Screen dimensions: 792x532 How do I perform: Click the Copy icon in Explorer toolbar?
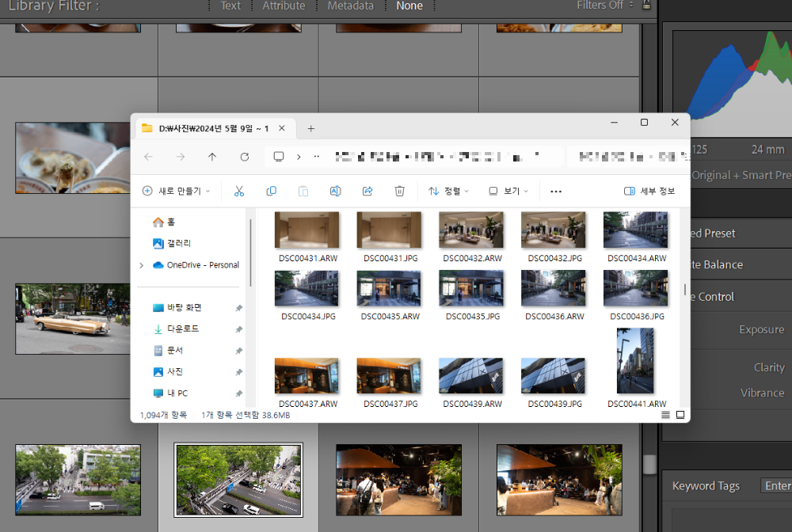[271, 191]
